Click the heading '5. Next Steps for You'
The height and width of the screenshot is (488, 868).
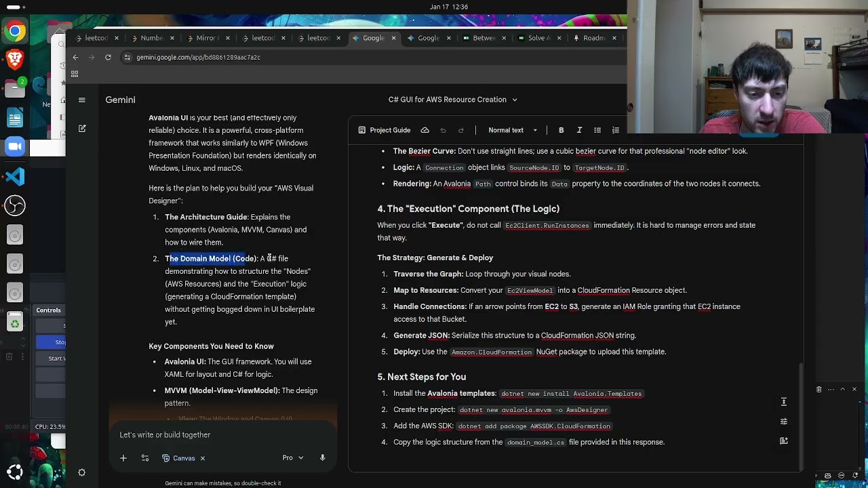click(x=422, y=377)
